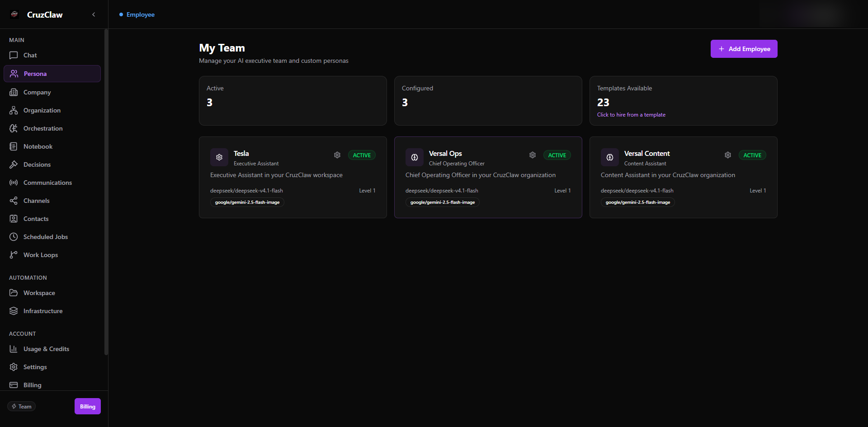
Task: Click the CruzClaw logo icon
Action: pos(14,14)
